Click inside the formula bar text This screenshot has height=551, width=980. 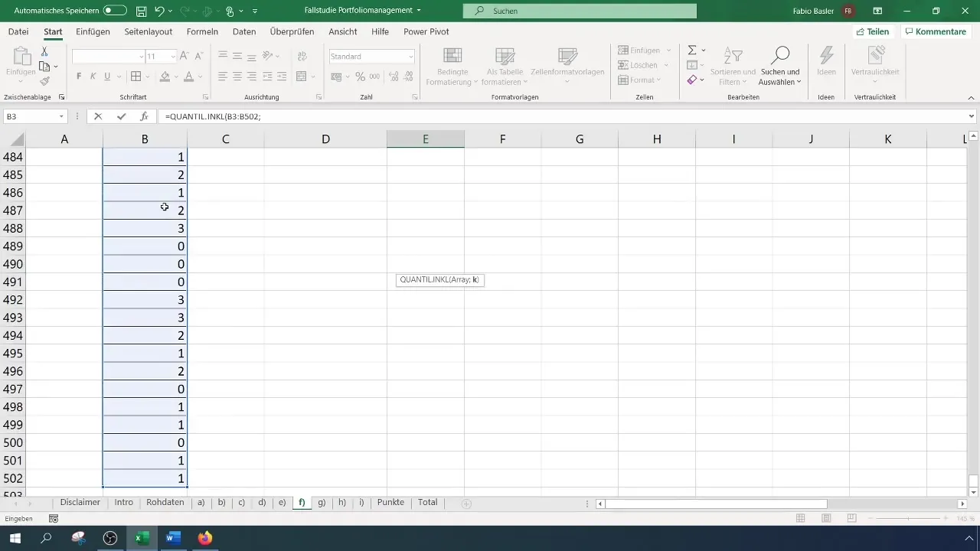click(x=213, y=116)
